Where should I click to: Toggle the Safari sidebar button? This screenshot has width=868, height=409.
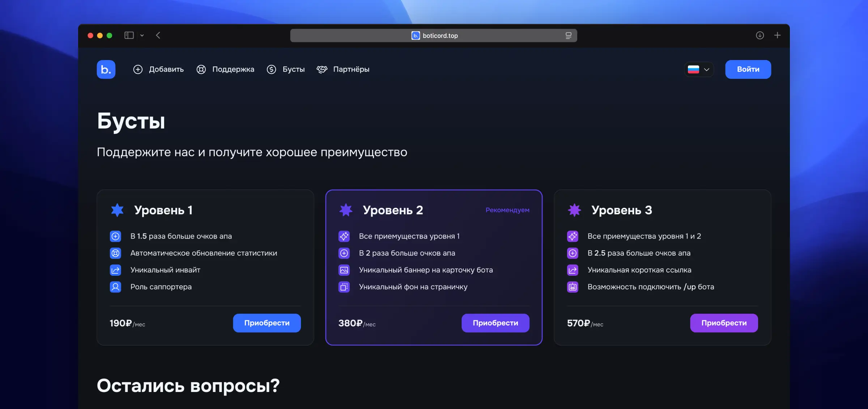pos(129,35)
